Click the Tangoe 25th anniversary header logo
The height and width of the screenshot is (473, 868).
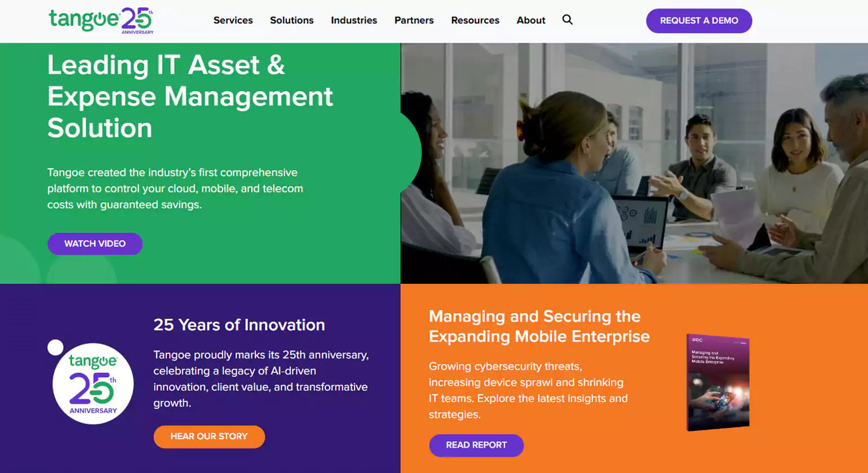101,21
